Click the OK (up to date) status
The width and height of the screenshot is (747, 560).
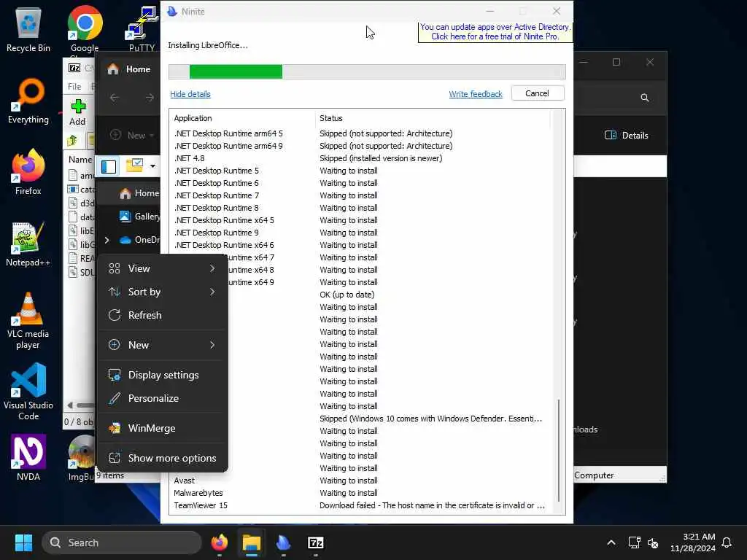tap(347, 295)
